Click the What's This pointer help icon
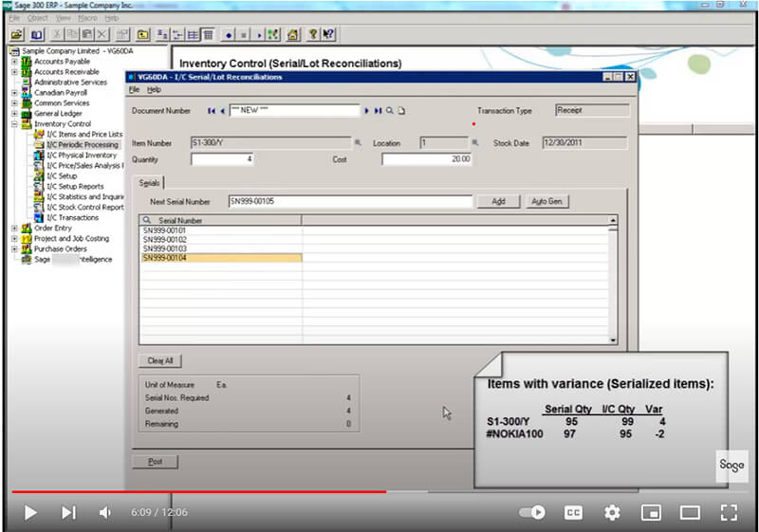 coord(328,35)
